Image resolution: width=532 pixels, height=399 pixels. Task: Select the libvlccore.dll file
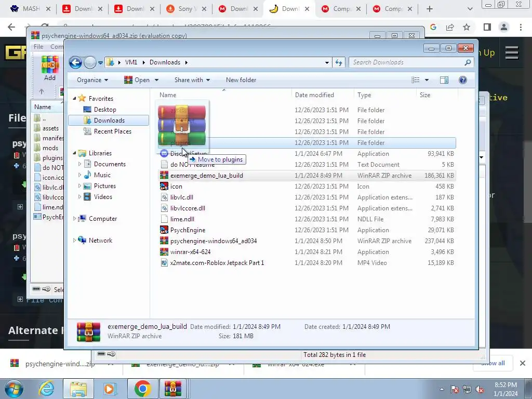click(187, 208)
